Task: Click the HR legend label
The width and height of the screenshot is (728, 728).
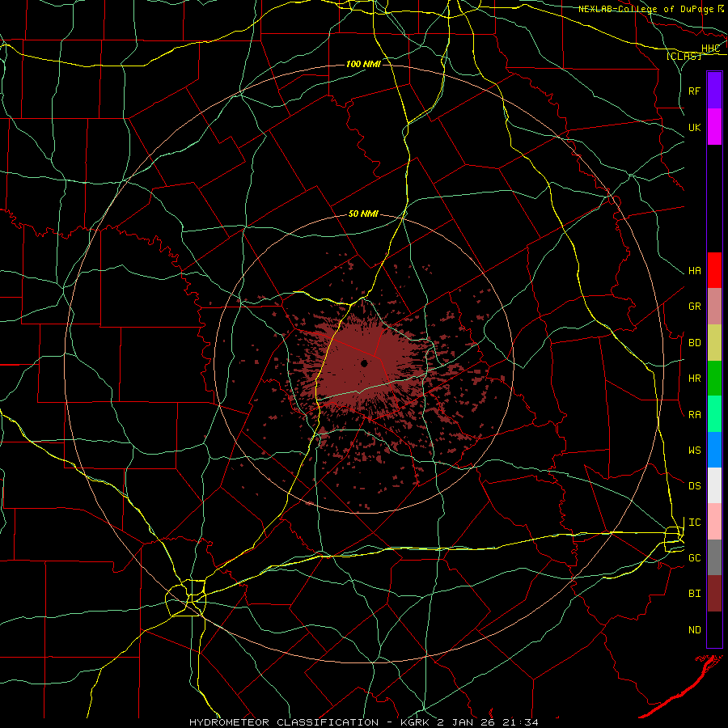Action: coord(694,379)
